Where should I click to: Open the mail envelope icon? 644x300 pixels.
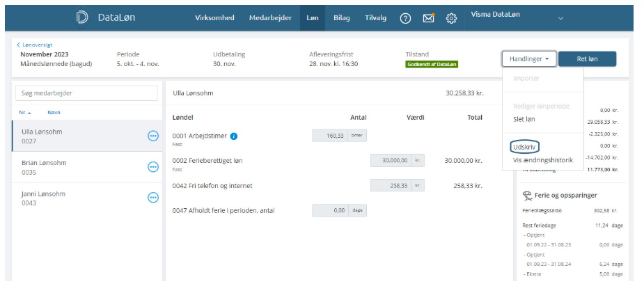429,19
